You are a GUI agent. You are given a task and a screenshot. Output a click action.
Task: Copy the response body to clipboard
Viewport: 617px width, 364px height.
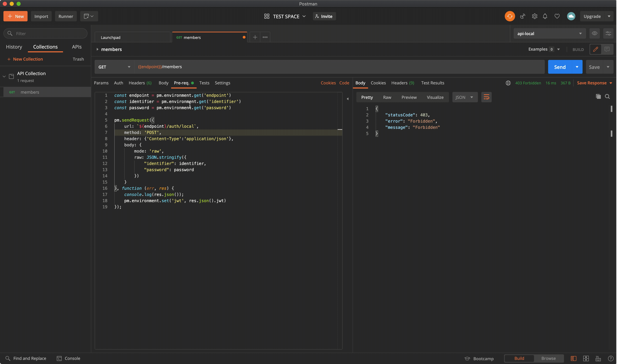[x=598, y=96]
